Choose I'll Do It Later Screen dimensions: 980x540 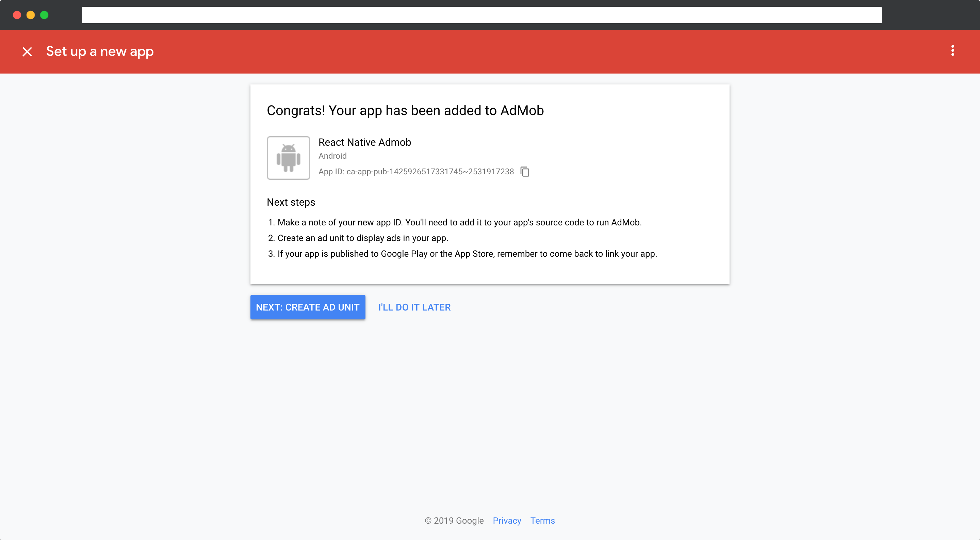click(414, 307)
